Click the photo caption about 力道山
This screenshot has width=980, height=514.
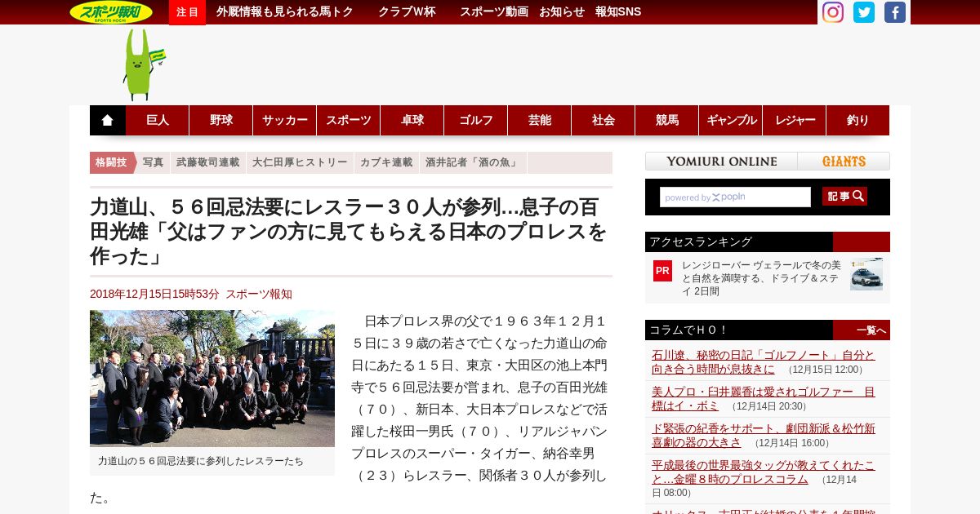pyautogui.click(x=201, y=461)
